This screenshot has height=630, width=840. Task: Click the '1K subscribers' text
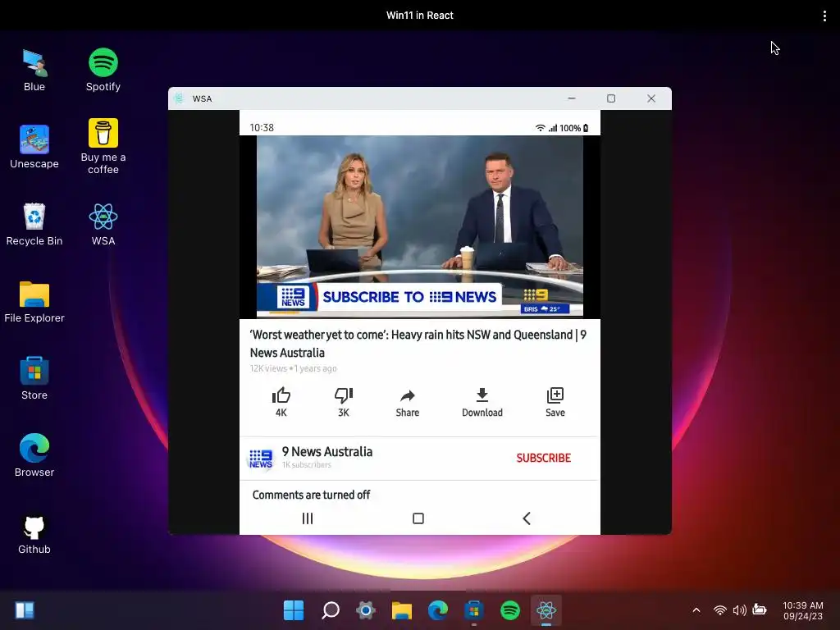click(307, 464)
